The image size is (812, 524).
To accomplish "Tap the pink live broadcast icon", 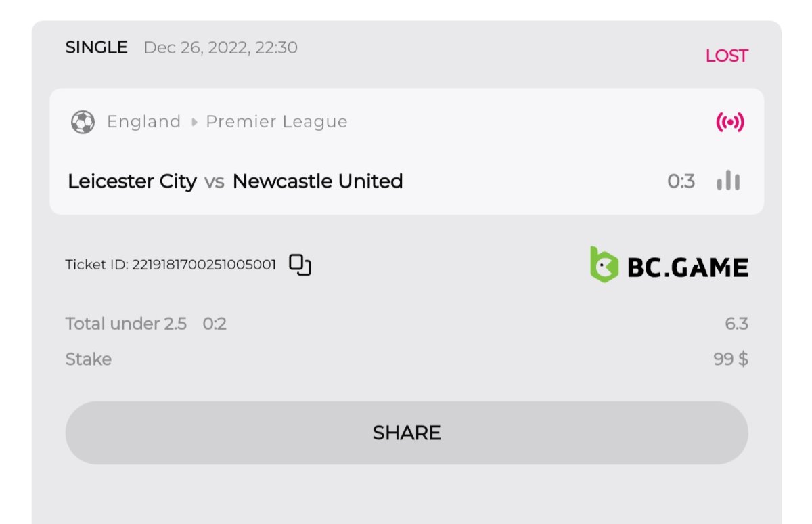I will point(729,122).
